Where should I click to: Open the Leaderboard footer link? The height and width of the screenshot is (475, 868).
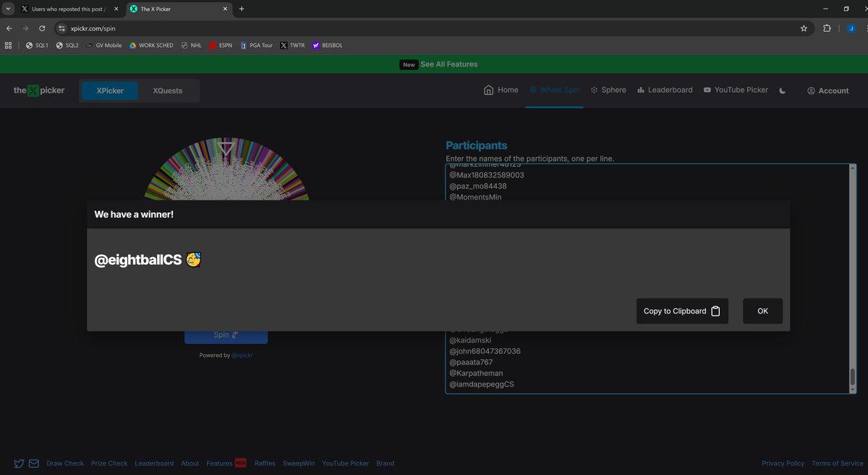tap(154, 463)
